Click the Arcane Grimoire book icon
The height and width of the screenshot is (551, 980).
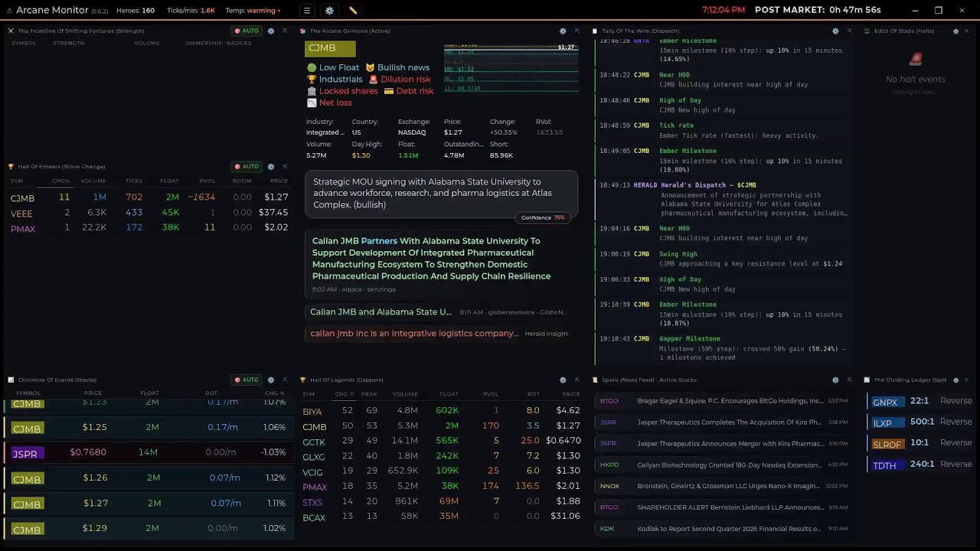(x=303, y=31)
